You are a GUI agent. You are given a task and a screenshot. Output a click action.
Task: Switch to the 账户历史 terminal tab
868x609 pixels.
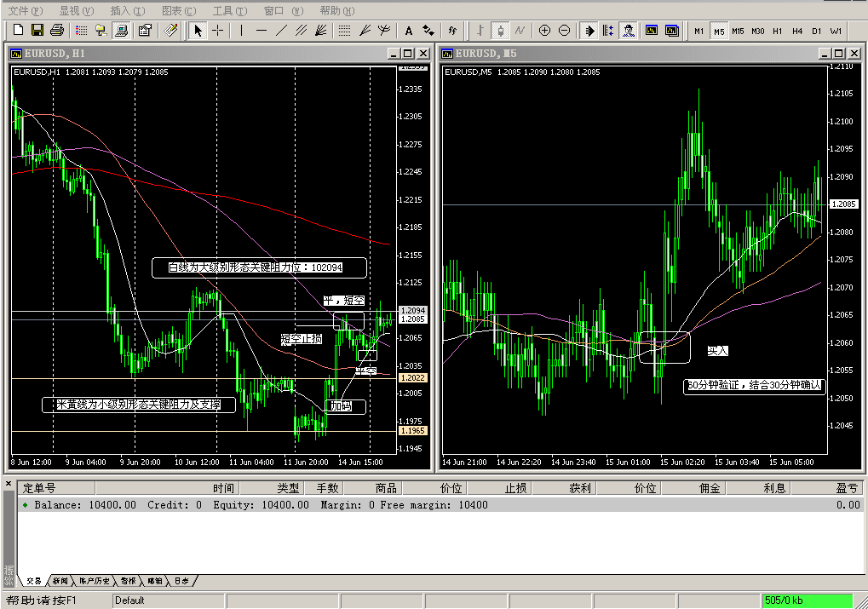[93, 581]
